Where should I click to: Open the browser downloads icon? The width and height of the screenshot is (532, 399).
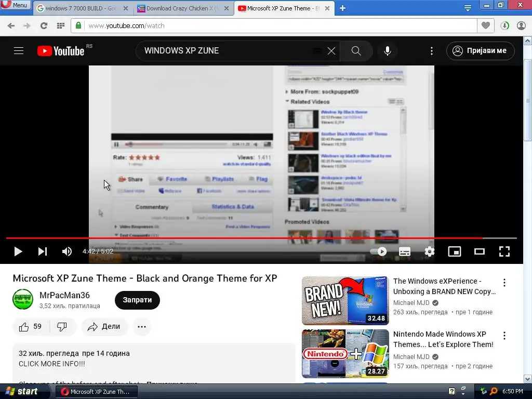504,26
